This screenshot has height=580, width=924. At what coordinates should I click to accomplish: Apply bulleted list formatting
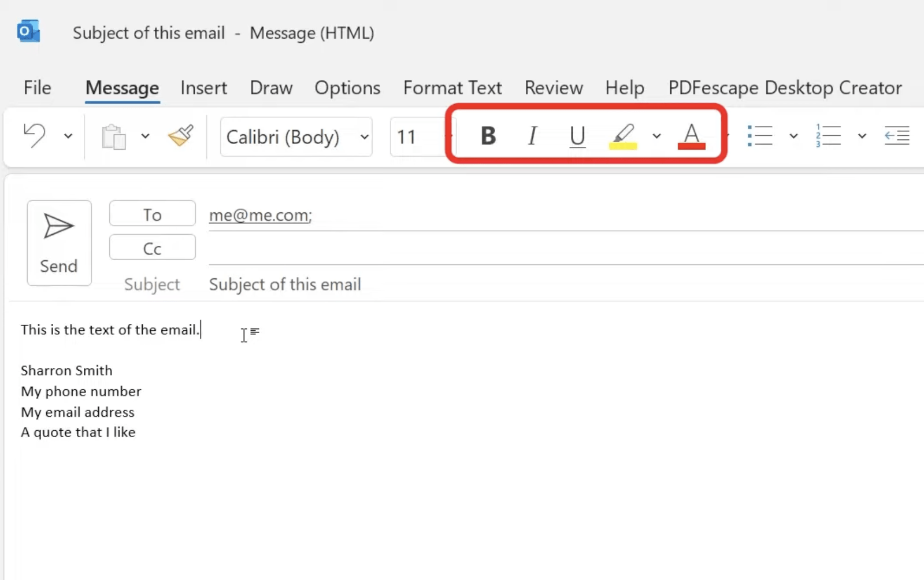point(760,136)
